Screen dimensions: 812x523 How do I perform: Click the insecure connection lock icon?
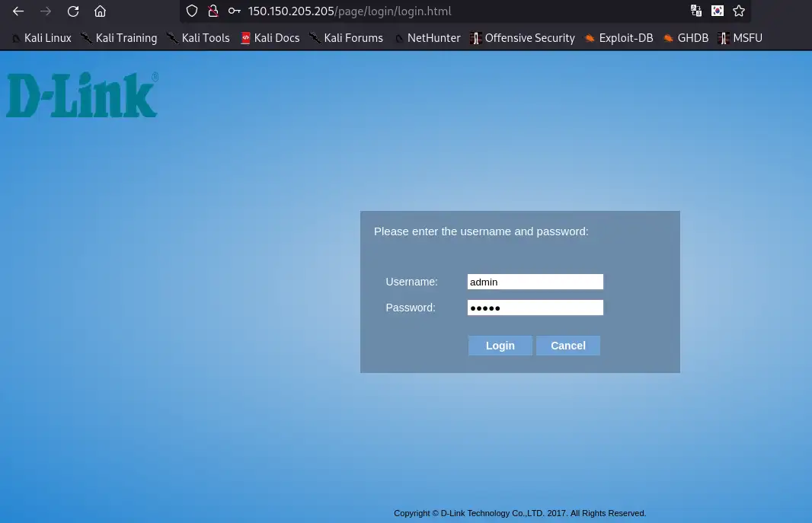coord(213,11)
